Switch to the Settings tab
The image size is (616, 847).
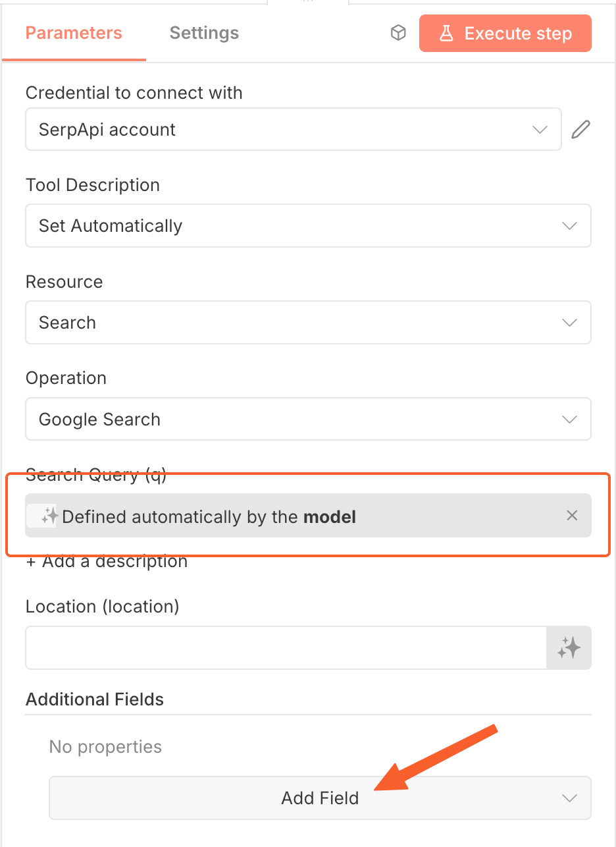coord(204,33)
